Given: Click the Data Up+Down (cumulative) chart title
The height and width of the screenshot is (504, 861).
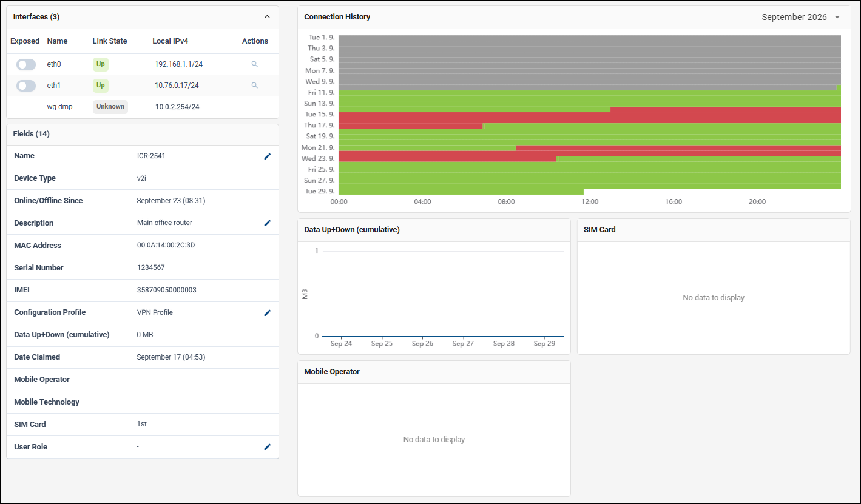Looking at the screenshot, I should 352,230.
